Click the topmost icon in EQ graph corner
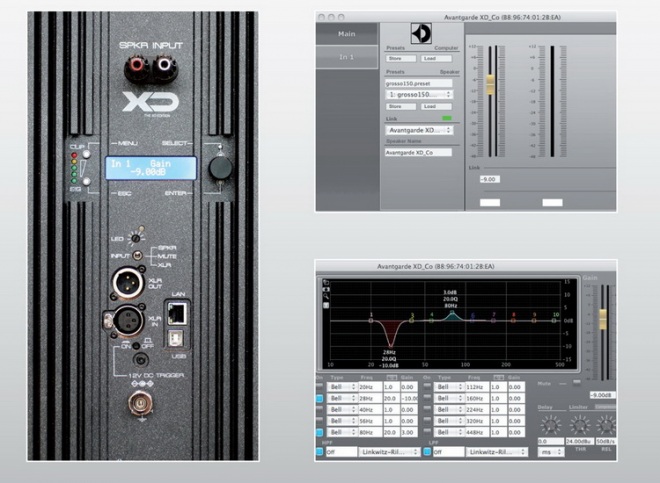Viewport: 660px width, 483px height. (x=326, y=283)
